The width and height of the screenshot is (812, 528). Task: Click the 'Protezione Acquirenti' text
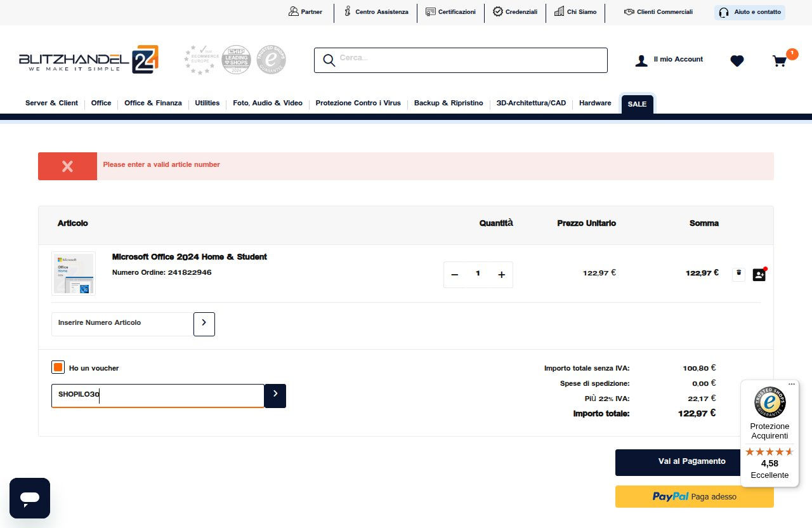point(769,431)
